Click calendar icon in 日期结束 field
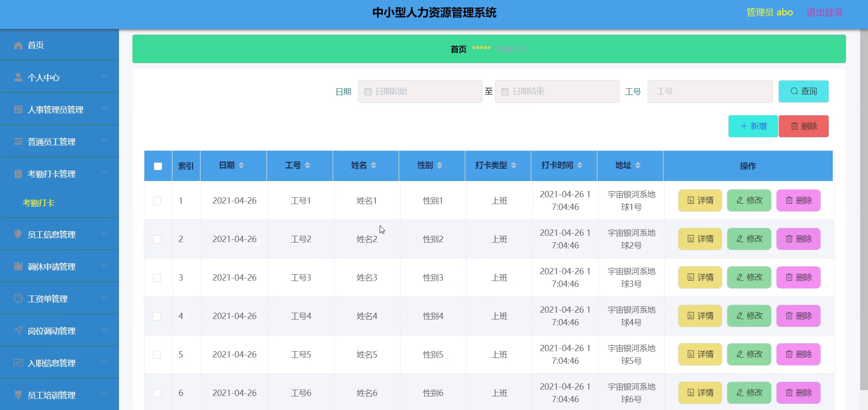The width and height of the screenshot is (868, 410). pos(505,91)
